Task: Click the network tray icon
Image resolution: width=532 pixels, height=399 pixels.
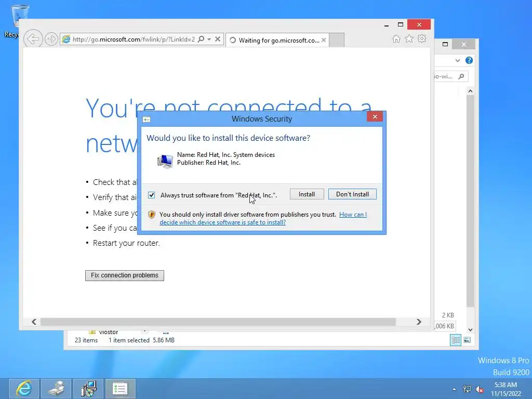Action: point(467,389)
